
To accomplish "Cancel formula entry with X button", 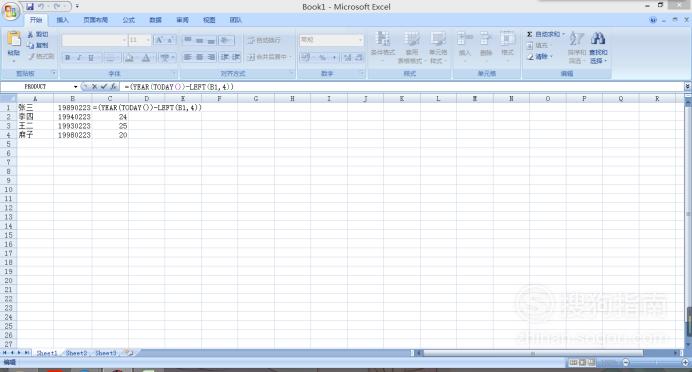I will [94, 86].
